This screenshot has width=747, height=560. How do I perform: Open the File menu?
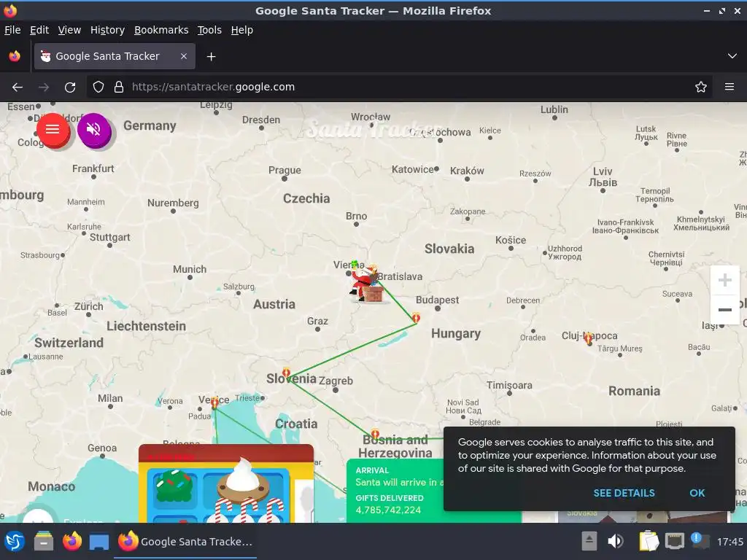(12, 30)
